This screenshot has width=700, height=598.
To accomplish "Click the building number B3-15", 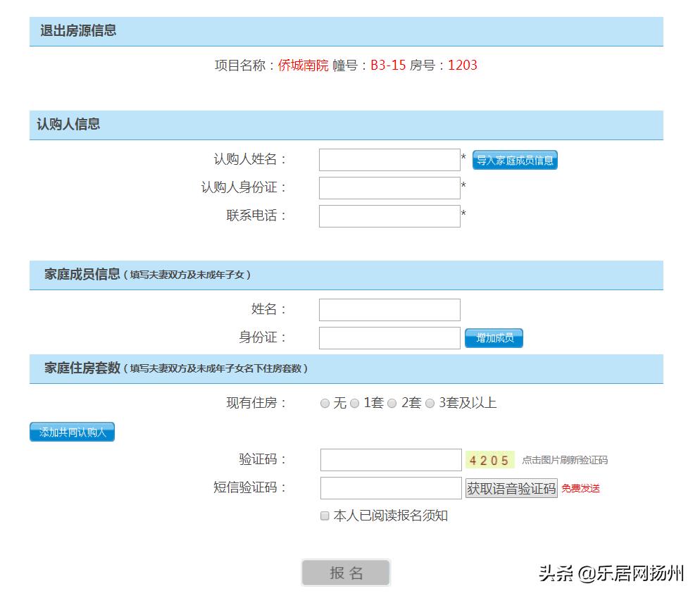I will 388,66.
